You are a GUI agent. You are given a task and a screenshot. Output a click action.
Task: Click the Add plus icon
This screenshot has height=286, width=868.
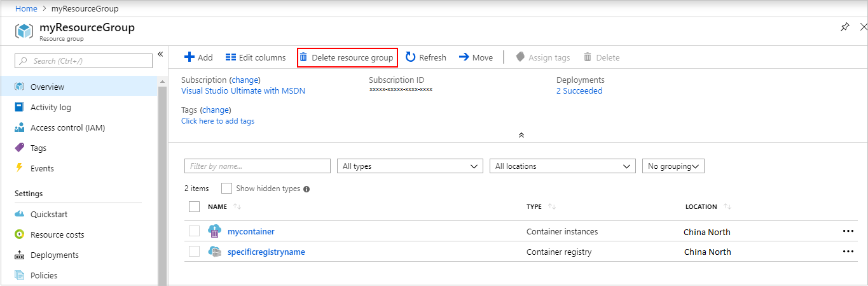click(x=189, y=57)
